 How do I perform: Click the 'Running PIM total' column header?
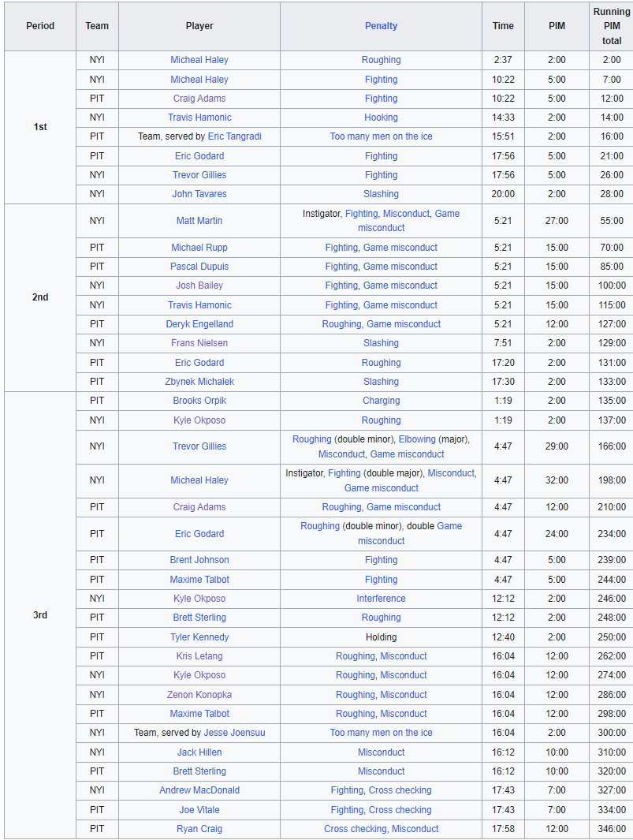[x=612, y=26]
